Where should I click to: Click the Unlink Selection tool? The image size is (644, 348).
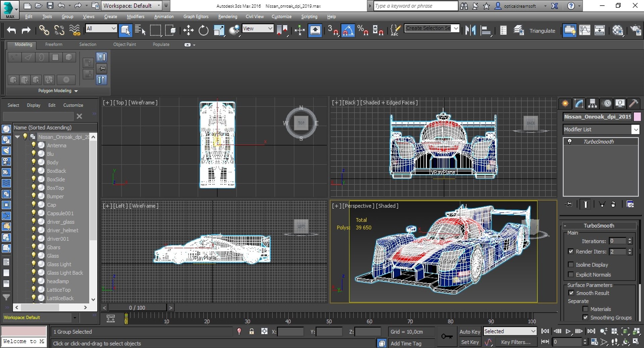[x=59, y=30]
